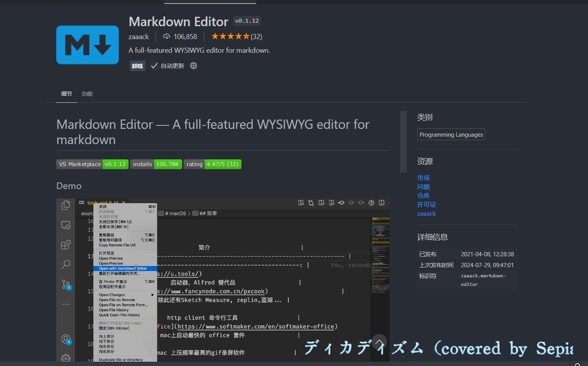Image resolution: width=588 pixels, height=366 pixels.
Task: Open extension settings via the gear beside 自动更新
Action: pos(193,66)
